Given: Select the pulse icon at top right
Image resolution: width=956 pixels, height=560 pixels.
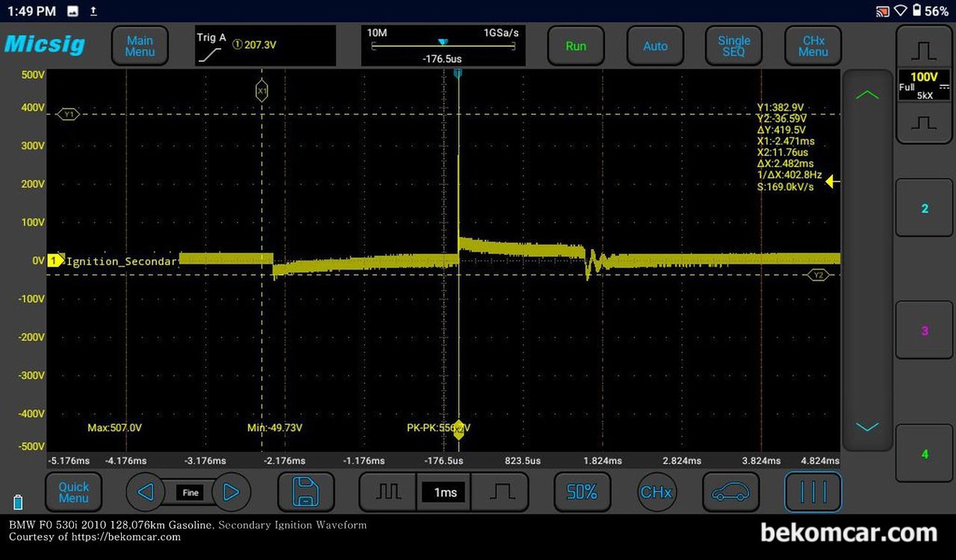Looking at the screenshot, I should [x=924, y=50].
